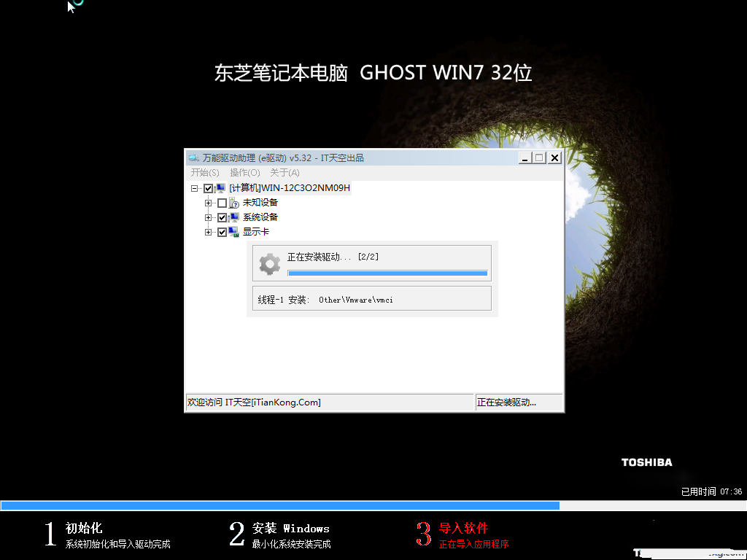Click the computer icon beside WIN-12C3O2NM09H
Screen dimensions: 747x560
pos(220,188)
